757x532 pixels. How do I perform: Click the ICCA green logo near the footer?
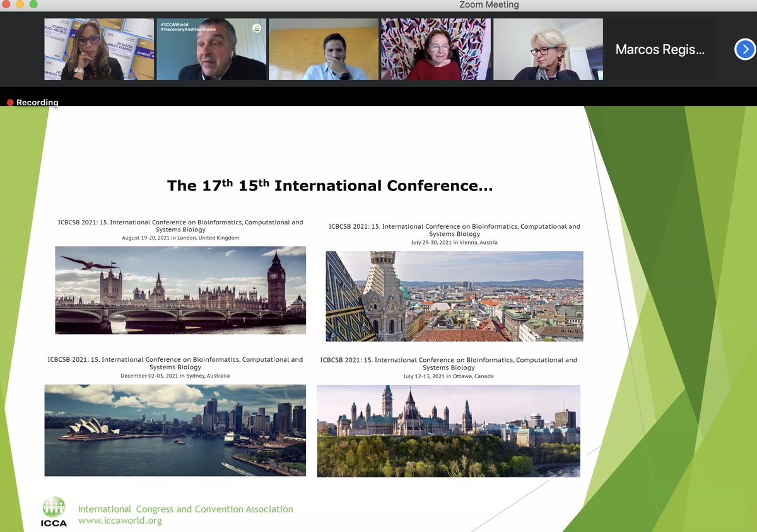pos(54,510)
